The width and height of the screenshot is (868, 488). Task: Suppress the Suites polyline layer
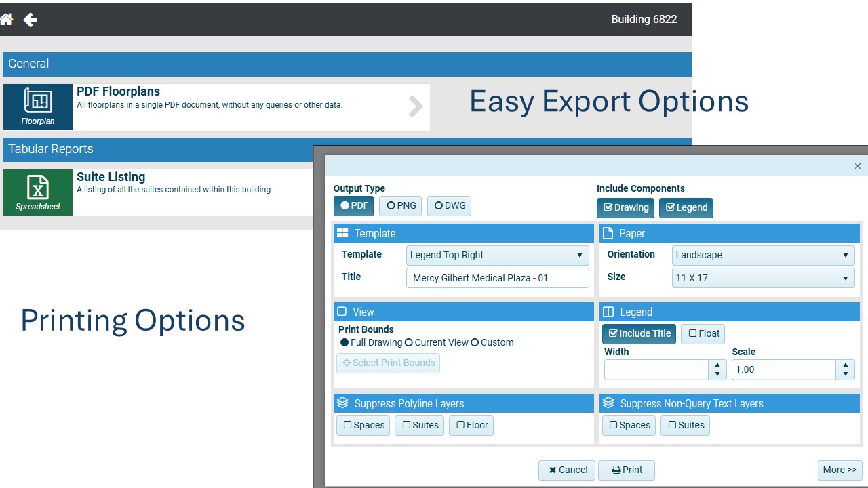click(419, 426)
